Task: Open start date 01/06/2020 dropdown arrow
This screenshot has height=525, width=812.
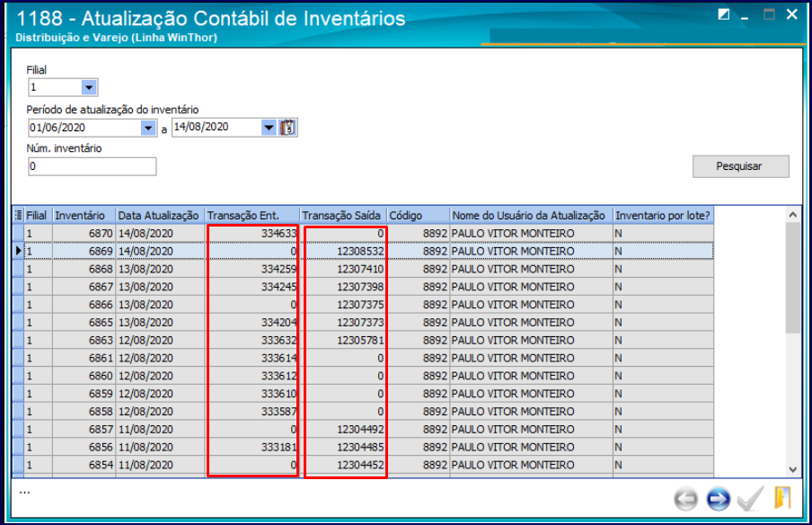Action: [148, 128]
